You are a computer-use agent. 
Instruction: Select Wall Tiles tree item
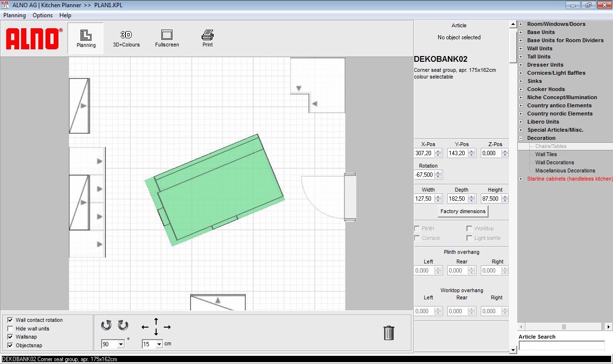(546, 154)
